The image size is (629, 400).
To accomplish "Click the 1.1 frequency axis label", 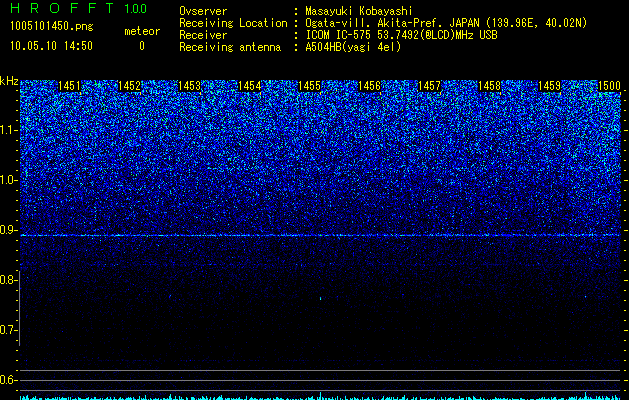I will [9, 130].
